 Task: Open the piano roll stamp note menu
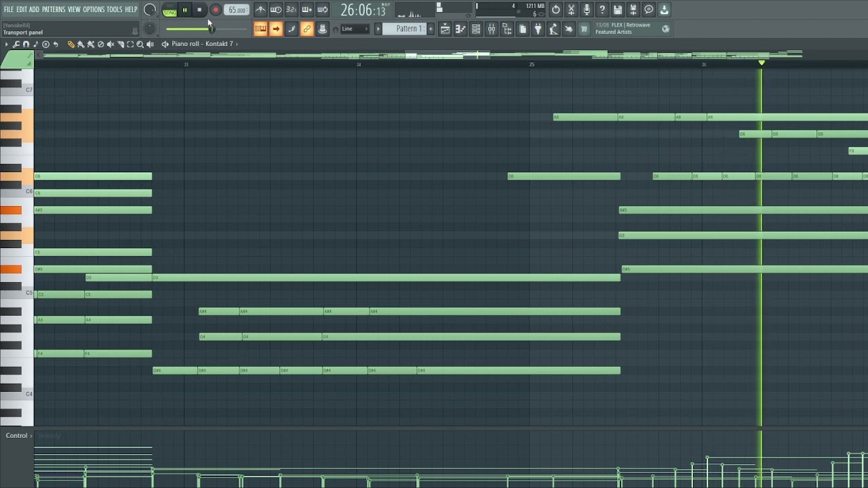coord(36,44)
